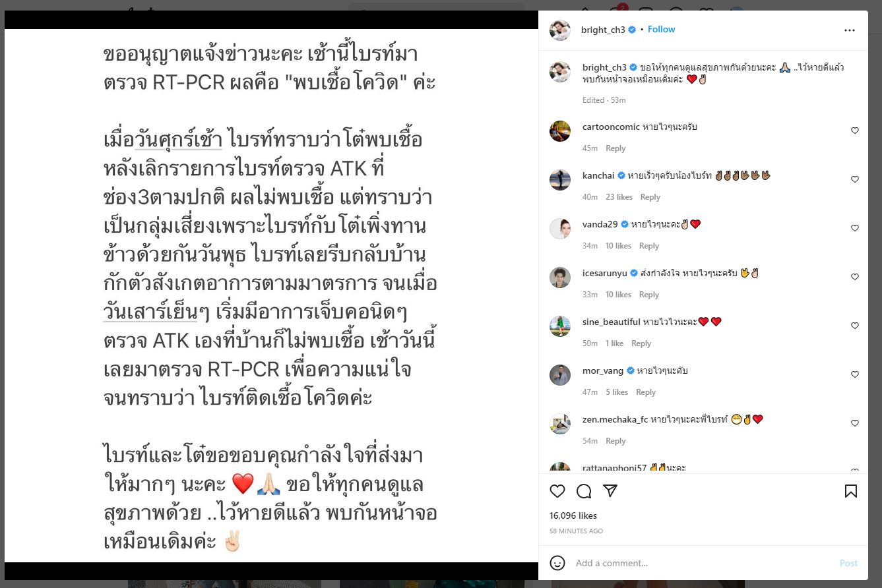Screen dimensions: 882x588
Task: Open the emoji picker smiley icon
Action: 557,563
